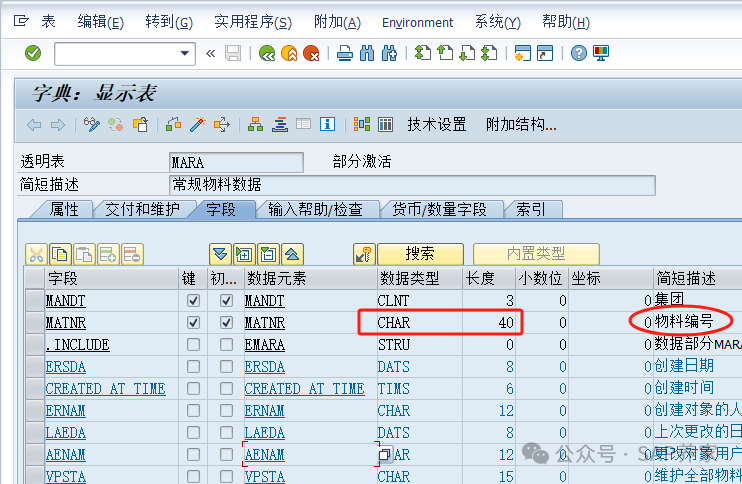Click the MARA transparent table name field
Screen dimensions: 742x484
click(x=236, y=163)
